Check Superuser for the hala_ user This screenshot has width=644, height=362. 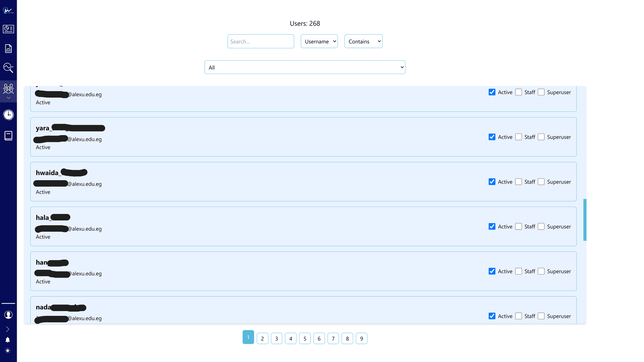541,227
